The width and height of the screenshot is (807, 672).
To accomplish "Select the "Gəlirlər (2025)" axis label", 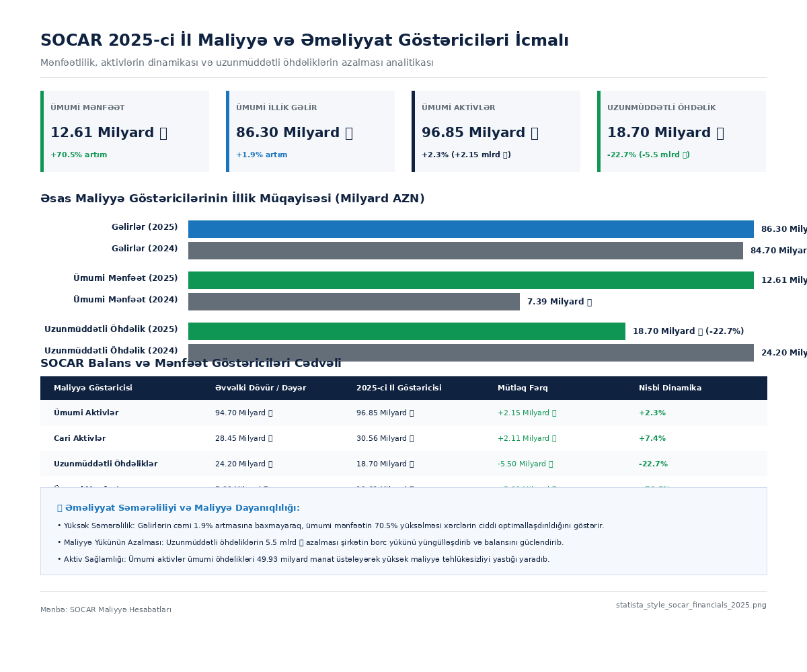I will 145,228.
